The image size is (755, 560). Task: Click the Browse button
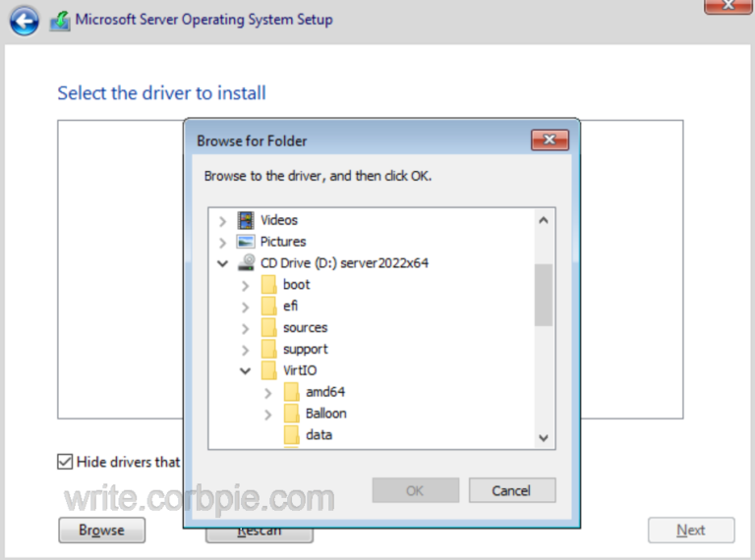click(101, 531)
